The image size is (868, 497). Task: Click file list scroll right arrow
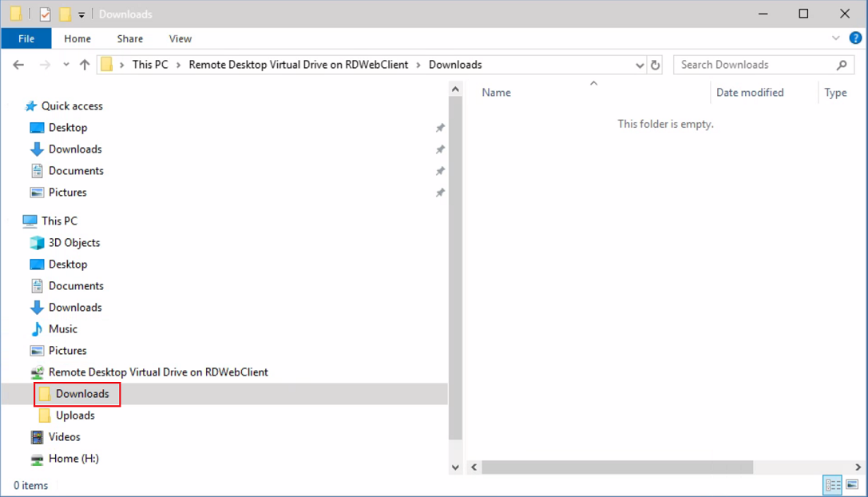858,467
